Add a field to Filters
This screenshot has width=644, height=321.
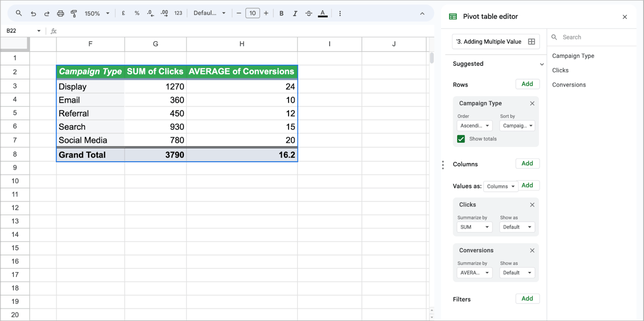527,298
